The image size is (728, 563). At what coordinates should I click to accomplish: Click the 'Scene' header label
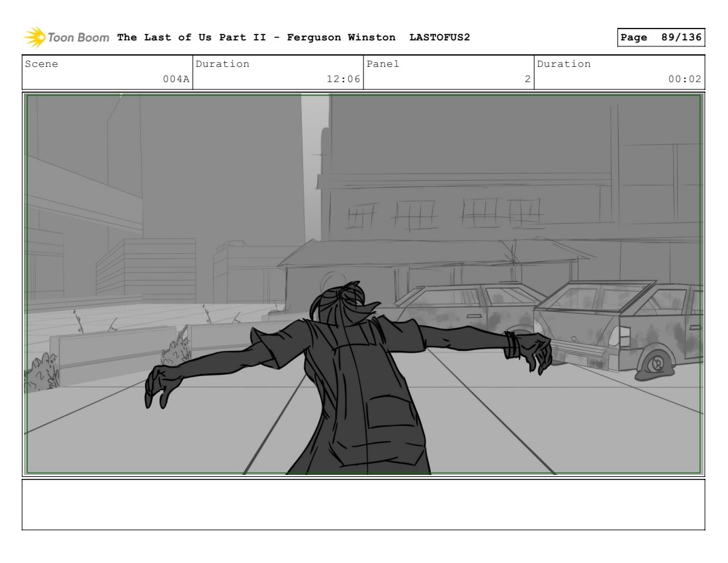42,64
